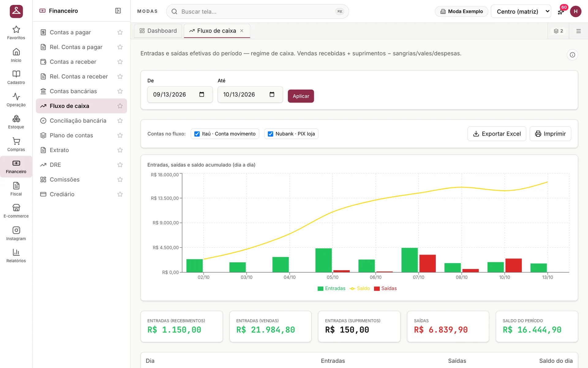Image resolution: width=588 pixels, height=368 pixels.
Task: Favorite Extrato with its star
Action: [x=120, y=150]
